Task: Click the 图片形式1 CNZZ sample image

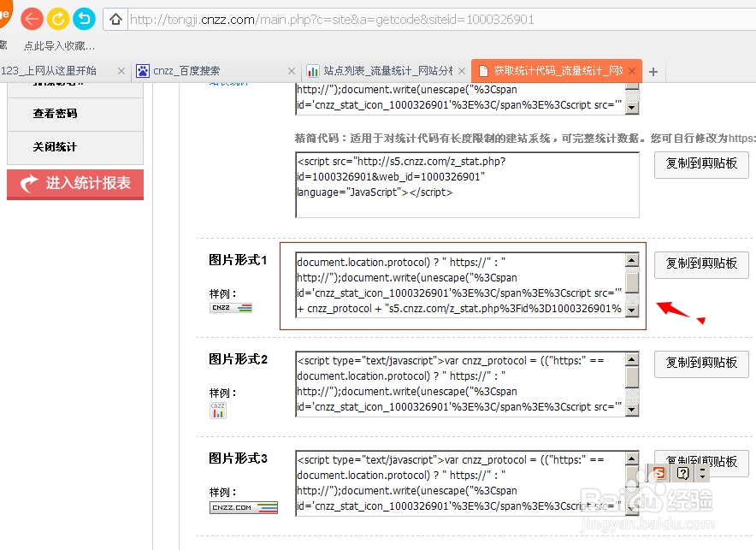Action: [231, 308]
